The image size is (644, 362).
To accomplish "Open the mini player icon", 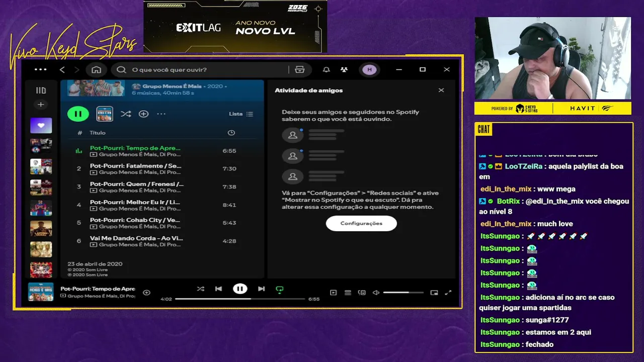I will pos(434,293).
